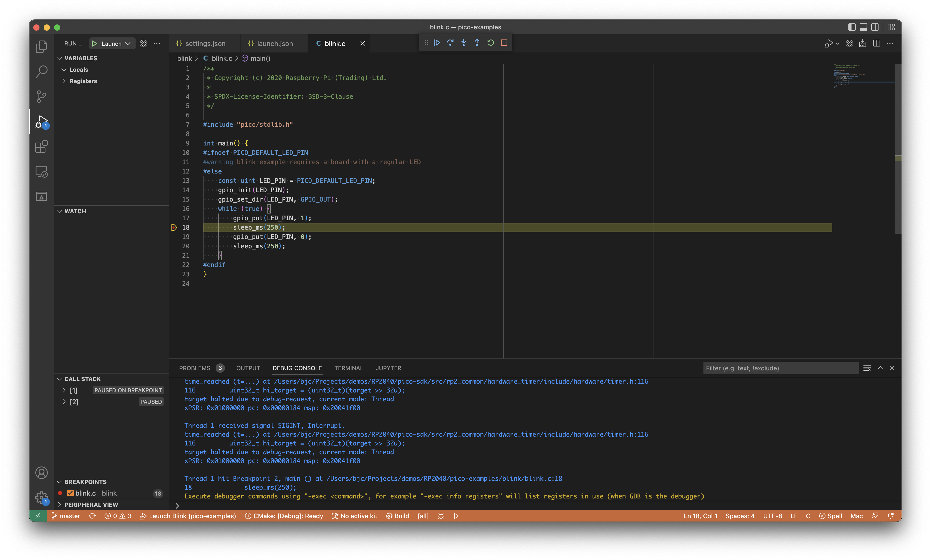Select the DEBUG CONSOLE tab

click(x=297, y=368)
